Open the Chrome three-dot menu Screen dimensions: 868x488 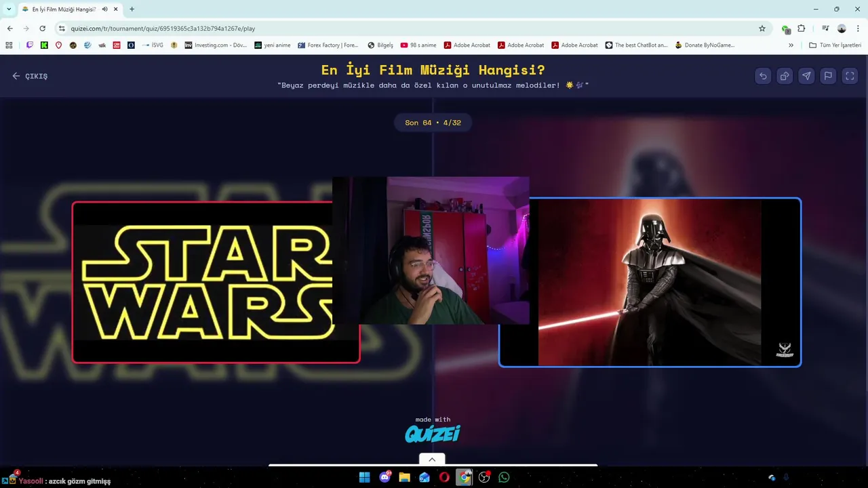[858, 28]
